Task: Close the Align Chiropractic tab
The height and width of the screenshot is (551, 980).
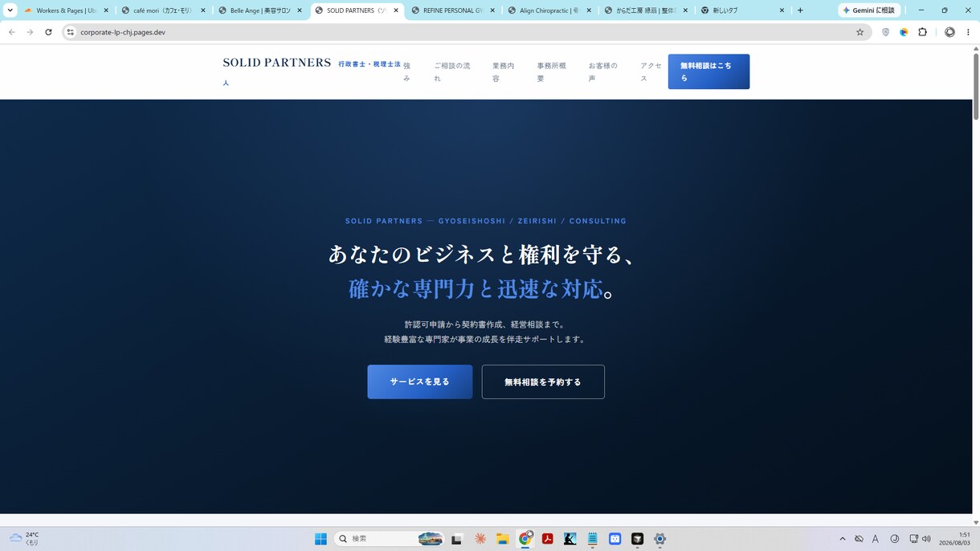Action: click(x=589, y=10)
